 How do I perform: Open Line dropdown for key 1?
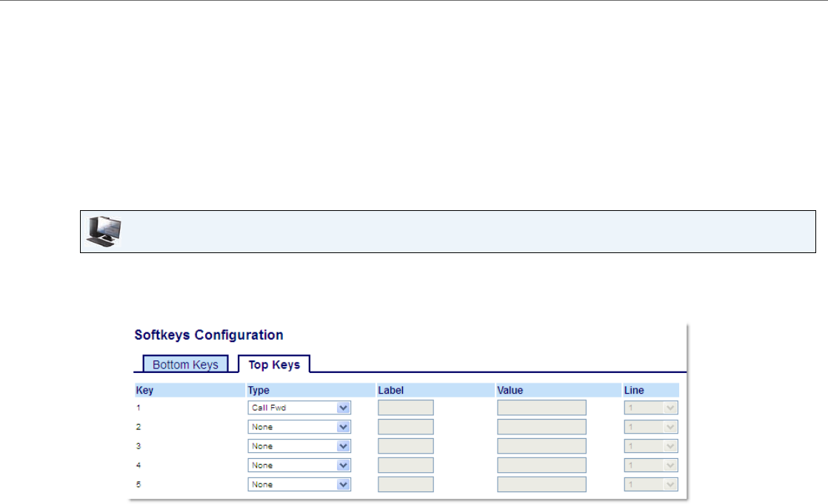(x=651, y=408)
